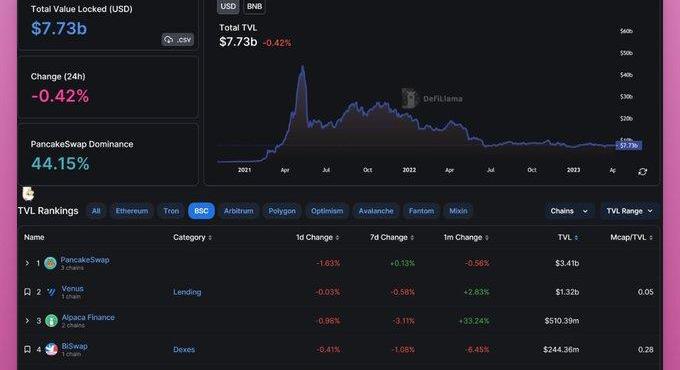This screenshot has width=680, height=370.
Task: Bookmark the Venus protocol row
Action: [27, 291]
